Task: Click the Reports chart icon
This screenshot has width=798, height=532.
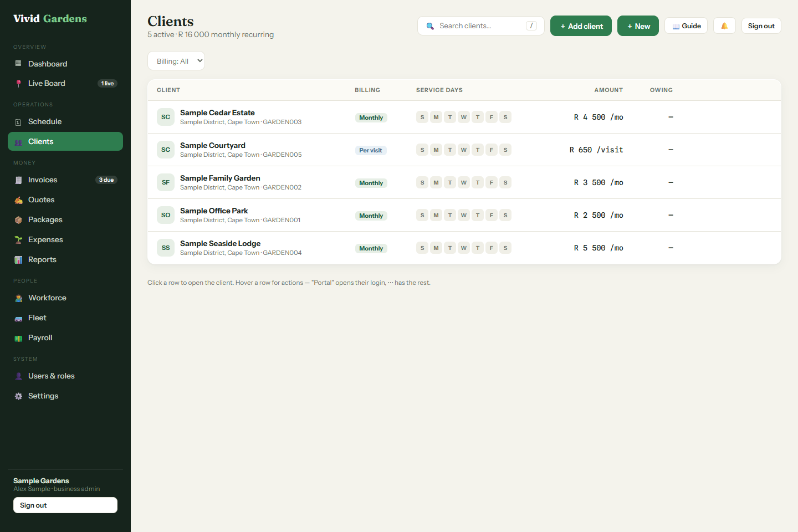Action: [18, 260]
